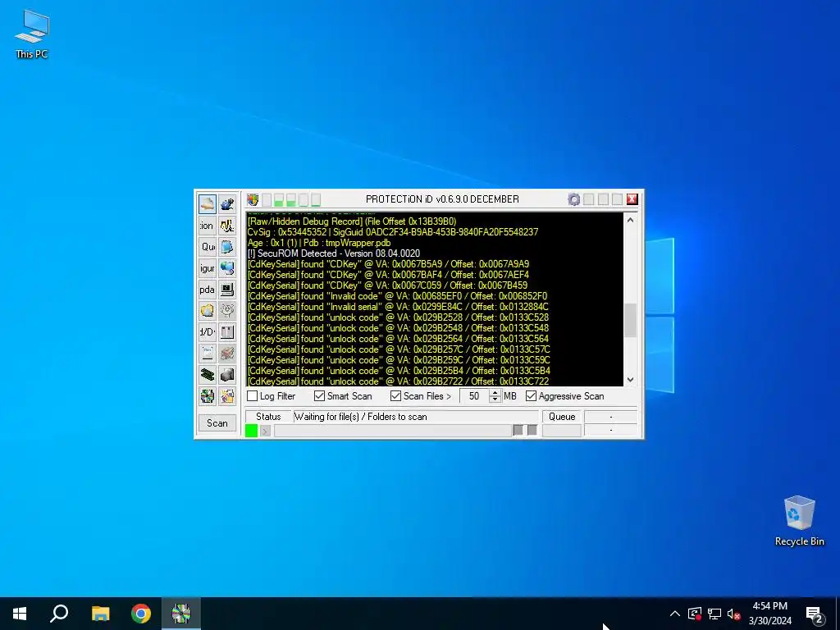The image size is (840, 630).
Task: Disable the Aggressive Scan checkbox
Action: coord(531,396)
